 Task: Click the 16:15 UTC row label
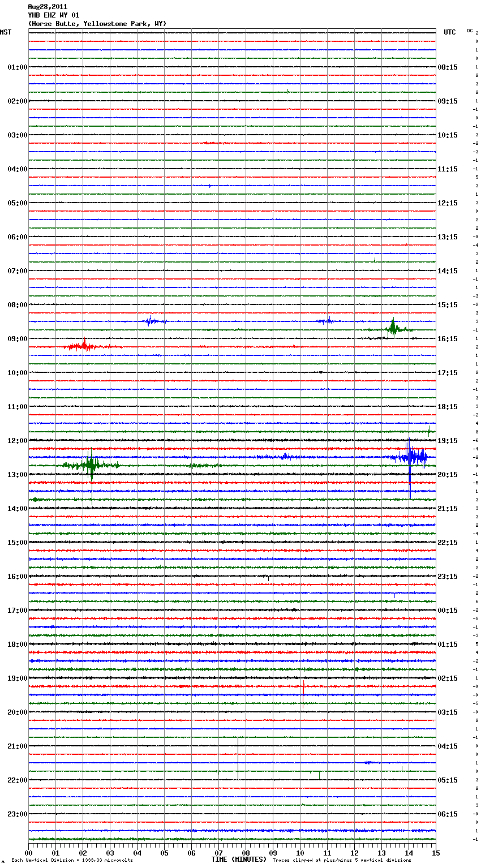pyautogui.click(x=448, y=339)
